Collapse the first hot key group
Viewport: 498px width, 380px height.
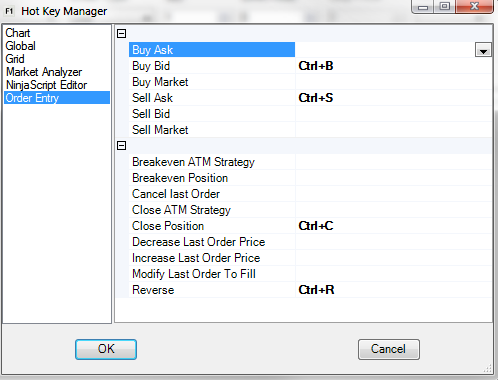(x=122, y=33)
